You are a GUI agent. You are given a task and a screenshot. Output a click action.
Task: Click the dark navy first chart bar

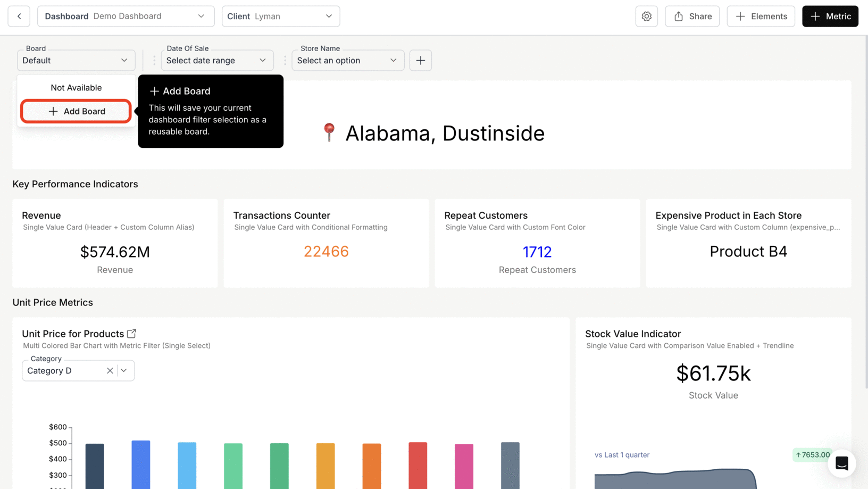(95, 466)
